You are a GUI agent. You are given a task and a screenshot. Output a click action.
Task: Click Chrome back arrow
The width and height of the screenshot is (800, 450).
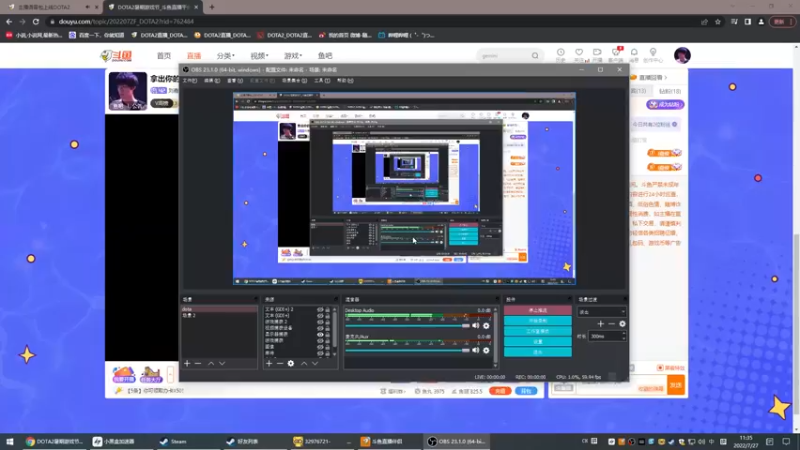point(9,21)
